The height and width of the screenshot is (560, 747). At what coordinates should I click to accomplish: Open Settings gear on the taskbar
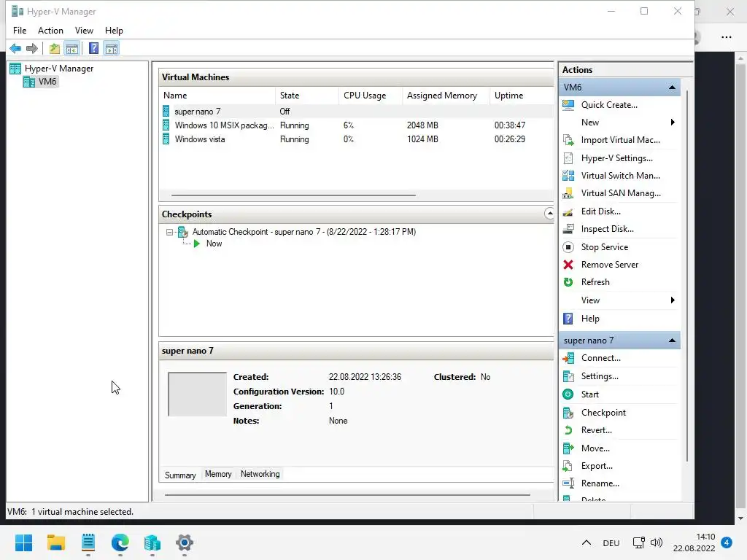coord(185,542)
